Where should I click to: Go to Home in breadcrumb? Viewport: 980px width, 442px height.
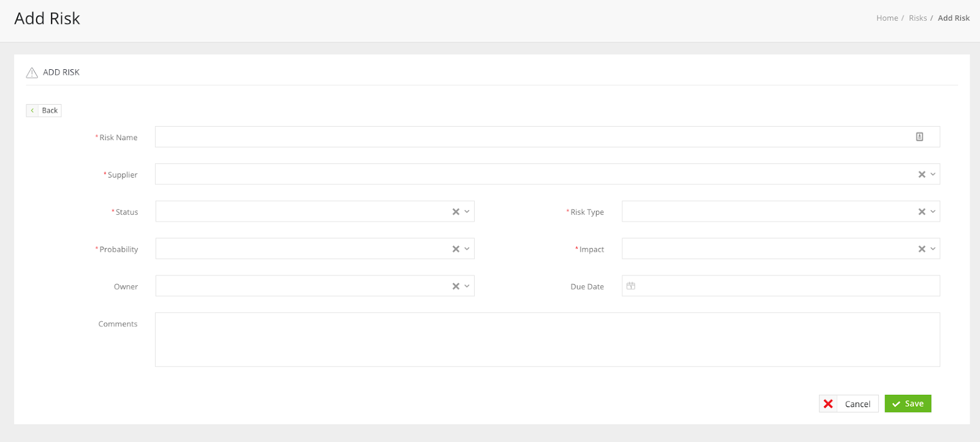887,18
